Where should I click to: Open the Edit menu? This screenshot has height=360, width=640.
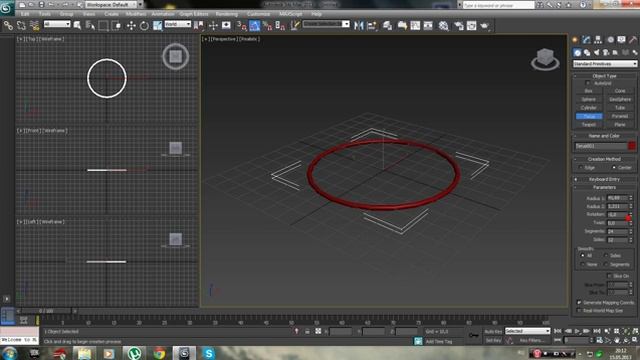pyautogui.click(x=25, y=14)
